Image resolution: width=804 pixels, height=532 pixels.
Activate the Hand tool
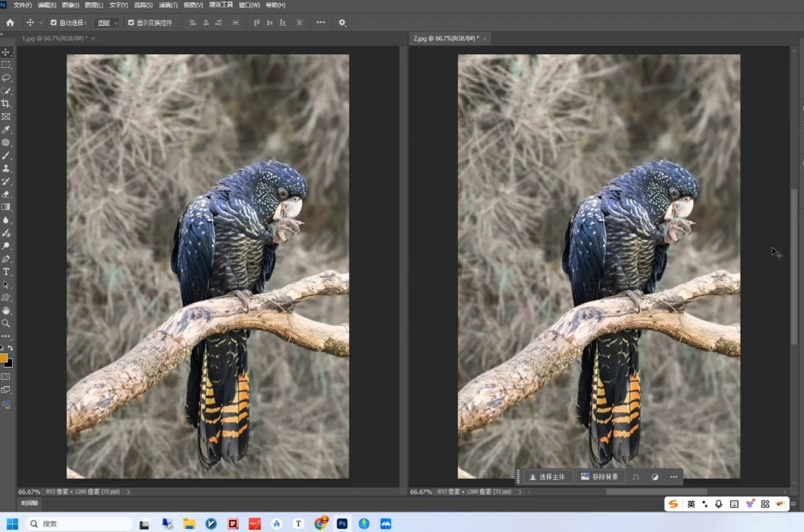click(x=6, y=310)
